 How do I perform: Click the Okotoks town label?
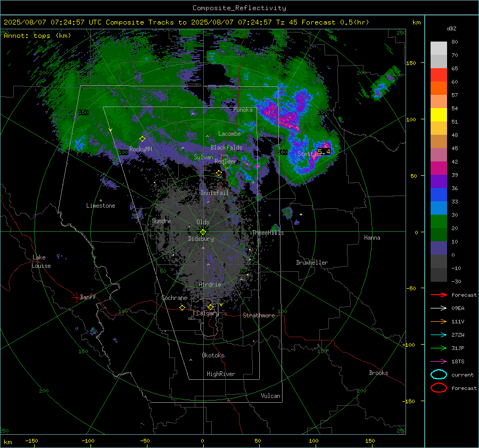213,355
